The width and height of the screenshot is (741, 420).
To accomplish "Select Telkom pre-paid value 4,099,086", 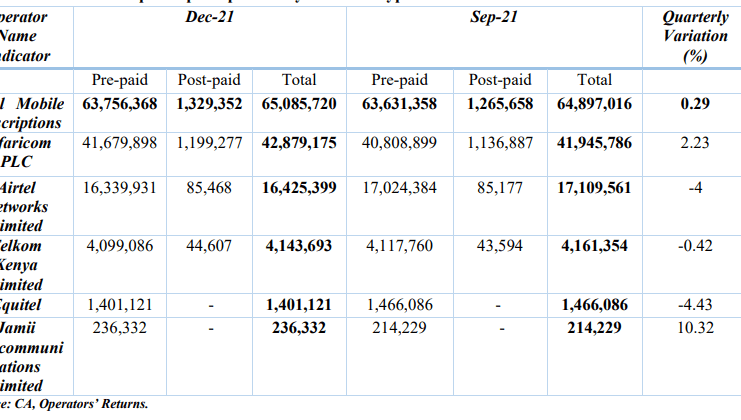I will [120, 246].
